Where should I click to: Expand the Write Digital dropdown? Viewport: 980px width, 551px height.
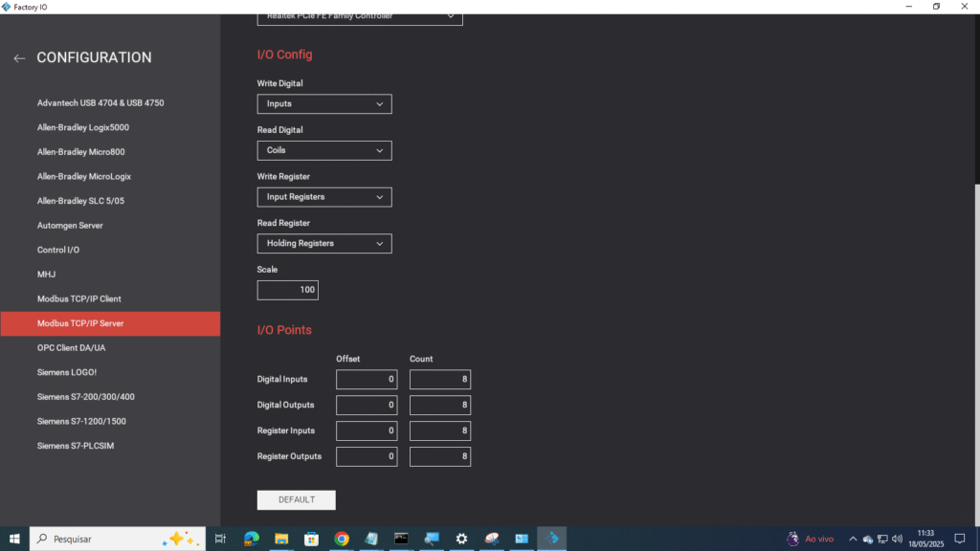click(324, 104)
